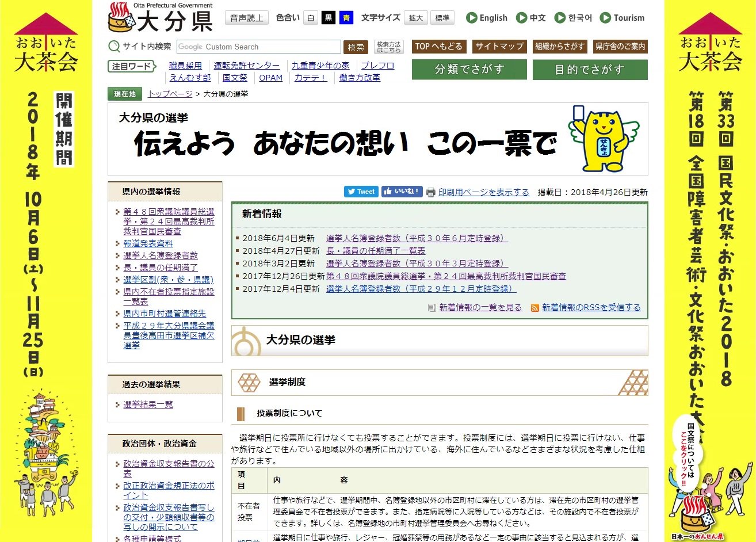The height and width of the screenshot is (542, 756).
Task: Enlarge text with the 拡大 option
Action: [415, 18]
